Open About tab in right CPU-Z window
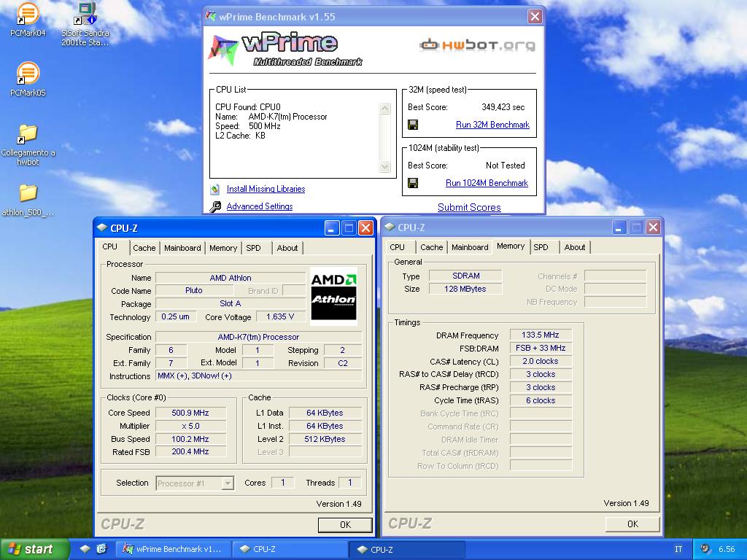The image size is (747, 560). [575, 248]
